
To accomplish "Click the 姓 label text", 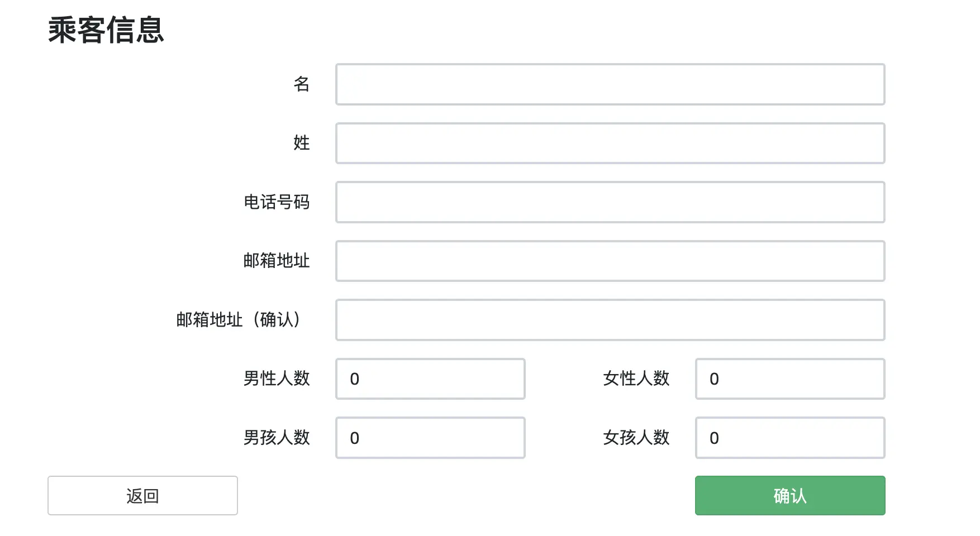I will [302, 143].
